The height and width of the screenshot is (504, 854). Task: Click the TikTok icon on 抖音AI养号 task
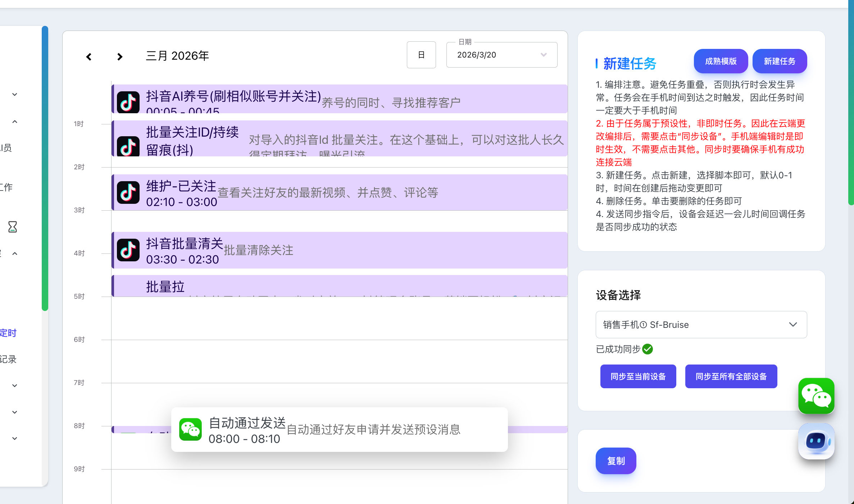coord(128,102)
